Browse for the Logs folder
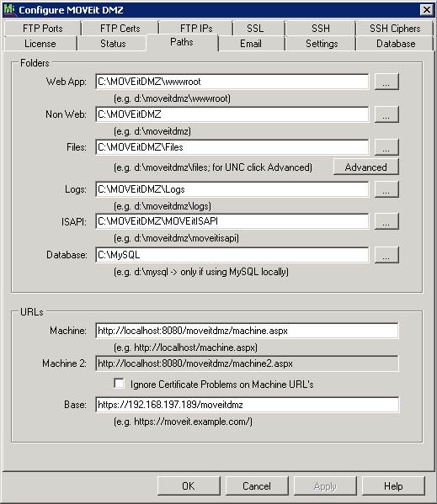 (386, 189)
